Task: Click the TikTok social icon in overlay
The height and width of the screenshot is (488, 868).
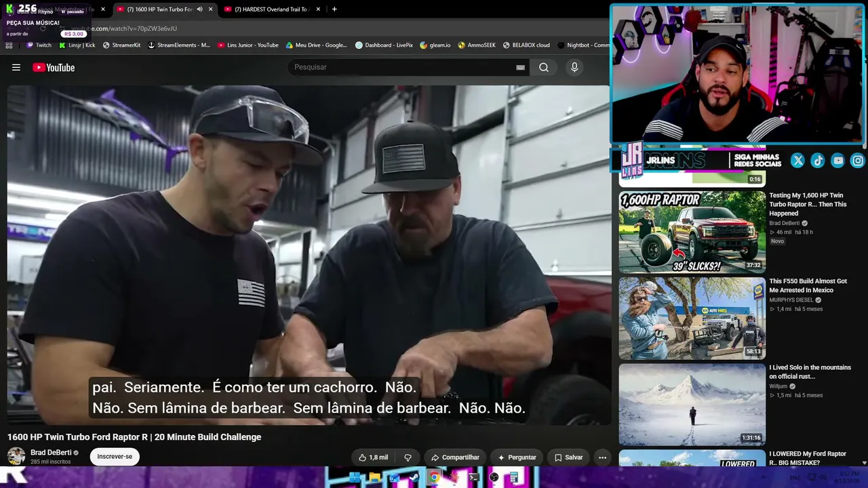Action: (818, 161)
